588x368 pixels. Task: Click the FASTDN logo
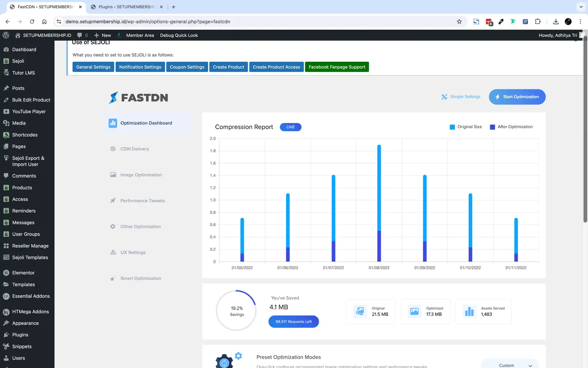(138, 97)
